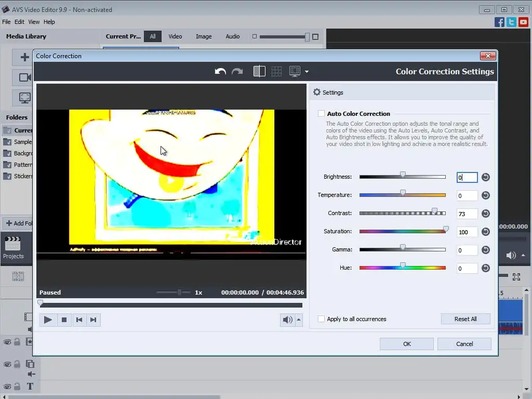Select the All media filter tab

153,36
